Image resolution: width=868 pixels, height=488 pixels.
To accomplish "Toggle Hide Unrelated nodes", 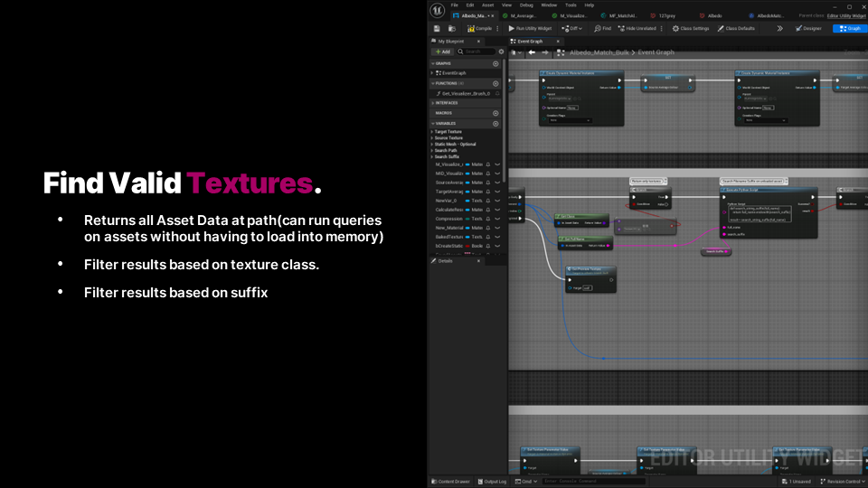I will [x=637, y=28].
